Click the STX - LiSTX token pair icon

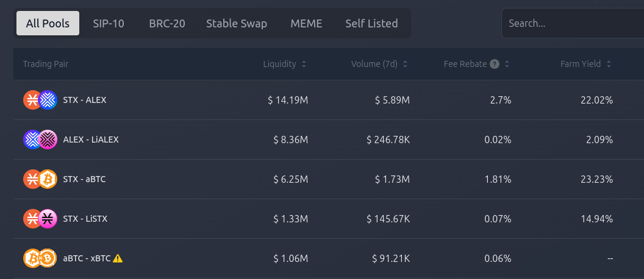(x=40, y=219)
